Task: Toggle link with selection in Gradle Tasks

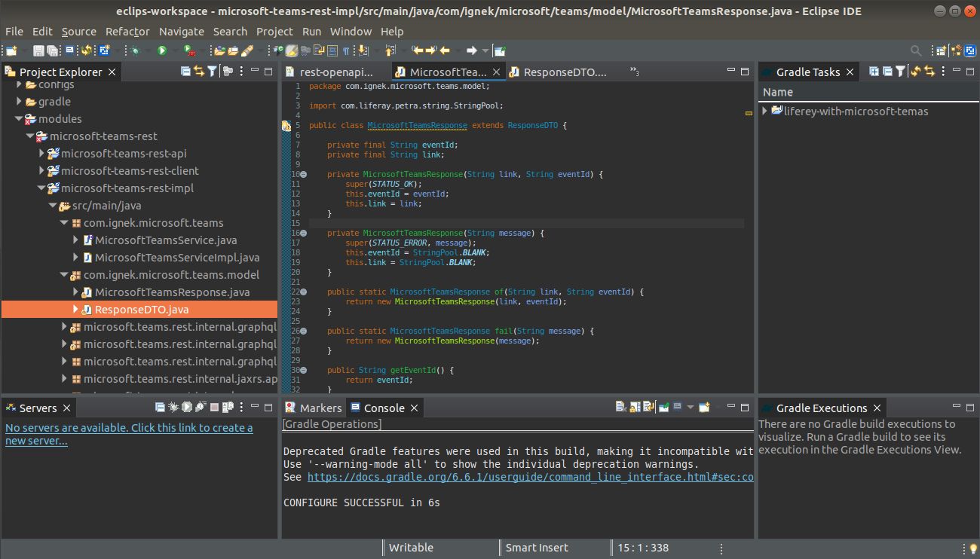Action: (929, 71)
